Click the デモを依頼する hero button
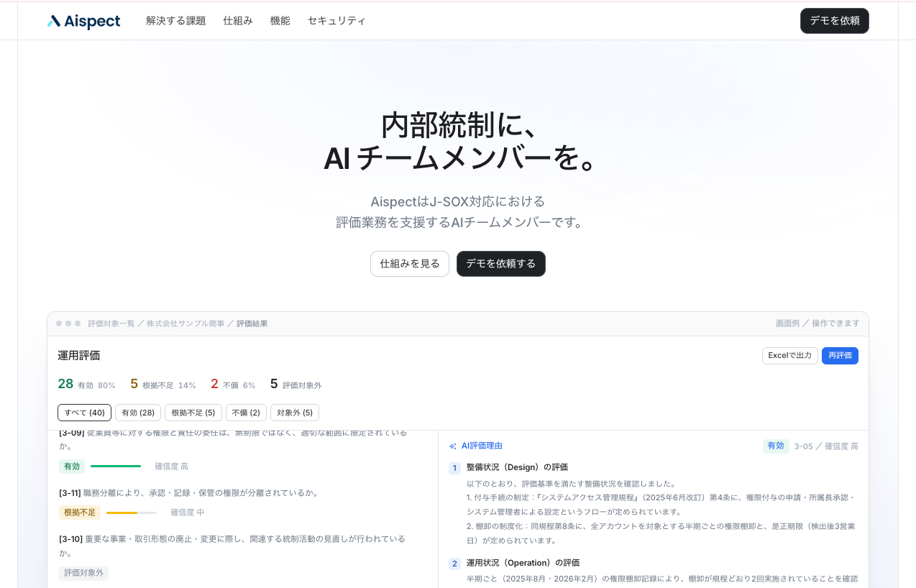This screenshot has height=588, width=916. click(501, 264)
